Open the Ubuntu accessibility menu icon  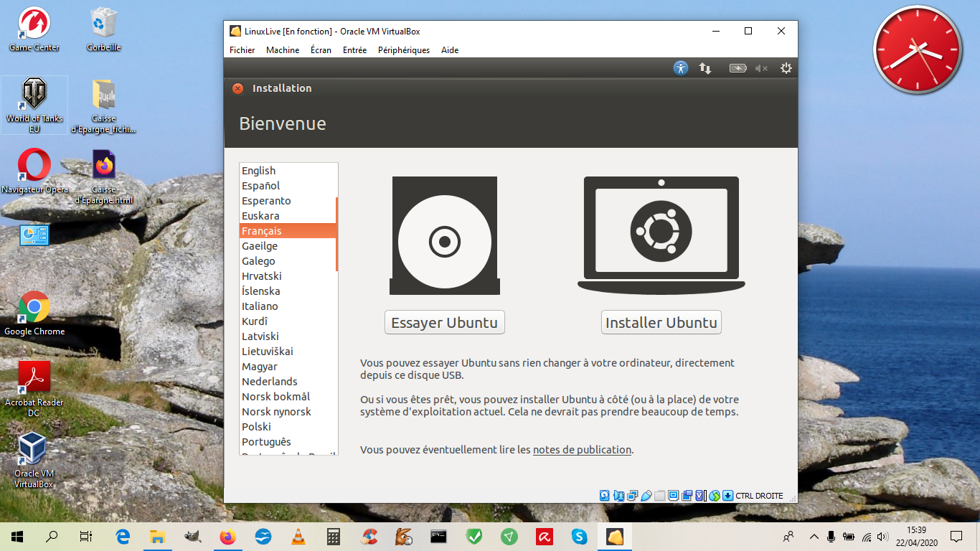click(681, 68)
